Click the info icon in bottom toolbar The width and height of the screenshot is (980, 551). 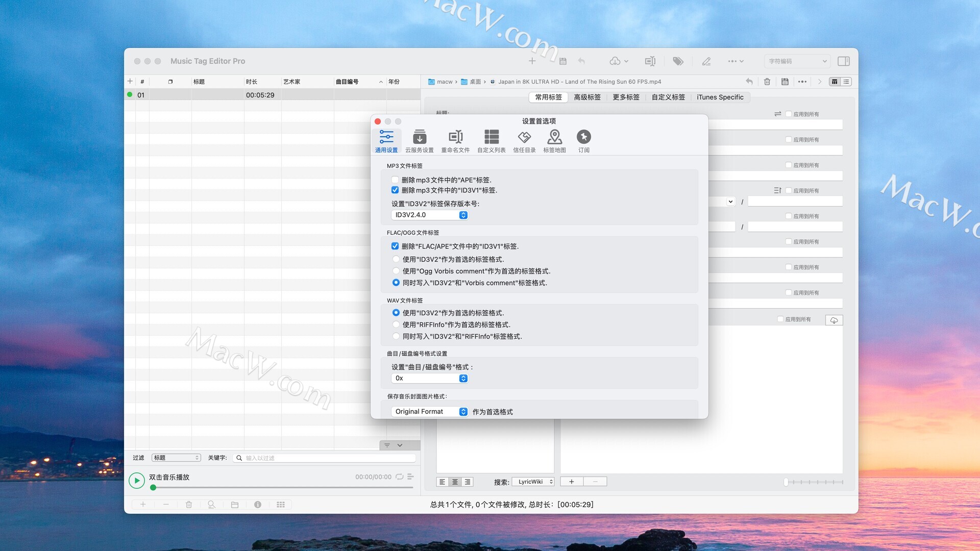258,505
